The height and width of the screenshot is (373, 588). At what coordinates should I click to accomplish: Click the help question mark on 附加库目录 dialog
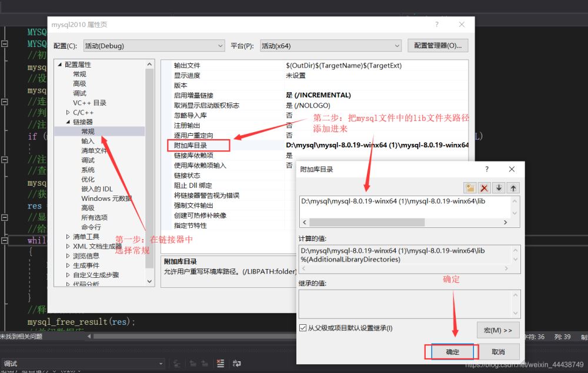click(487, 169)
